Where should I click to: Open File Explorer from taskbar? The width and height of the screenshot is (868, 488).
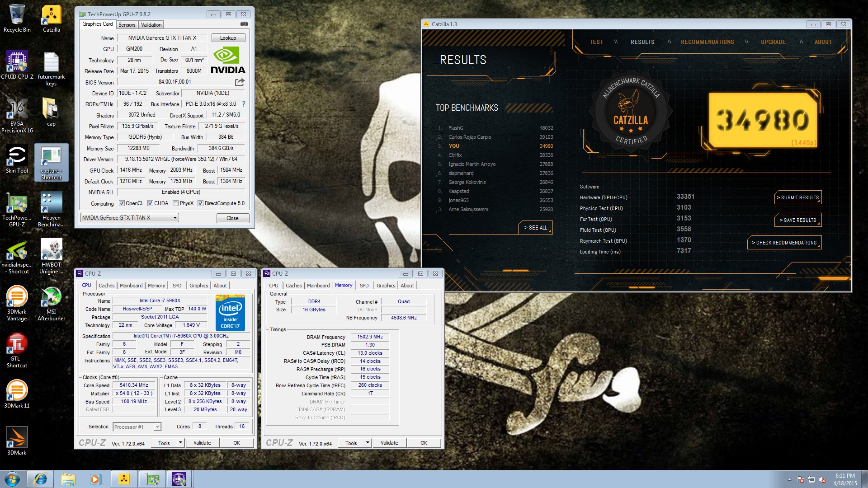click(x=68, y=479)
